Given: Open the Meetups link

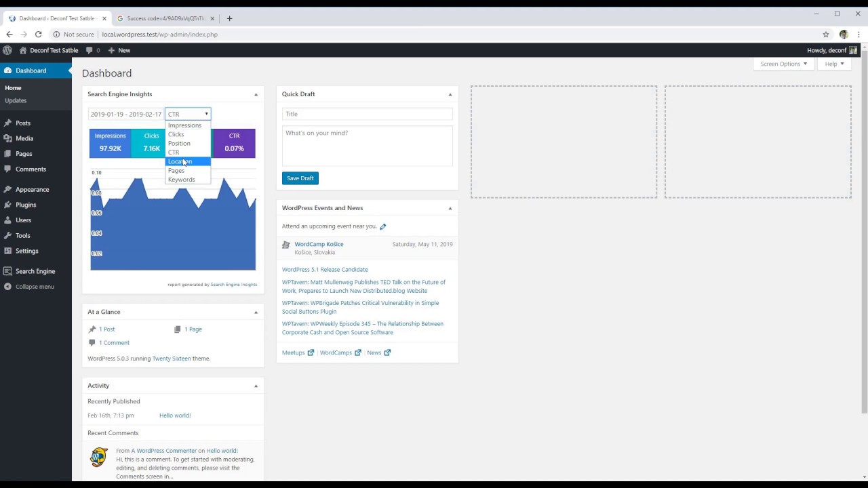Looking at the screenshot, I should click(298, 352).
